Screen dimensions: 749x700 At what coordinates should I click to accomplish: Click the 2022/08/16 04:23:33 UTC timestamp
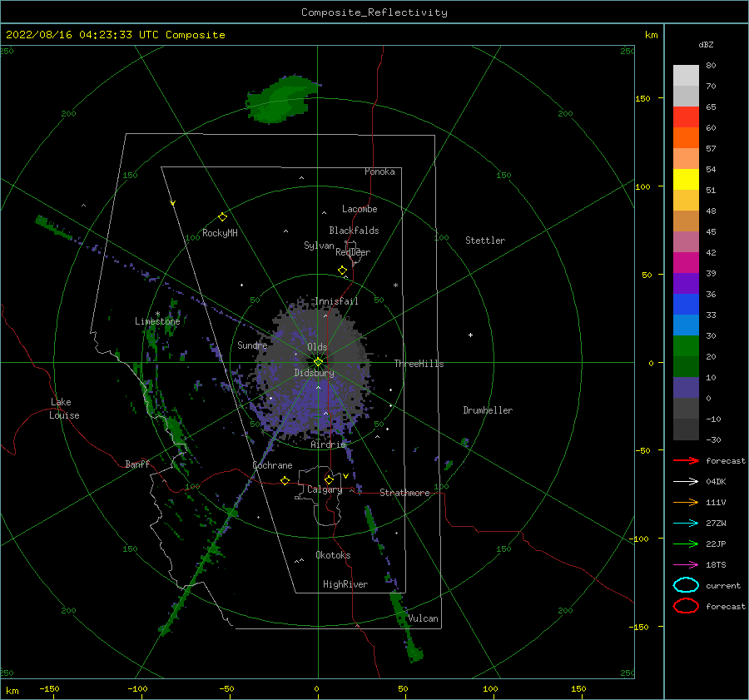coord(82,35)
